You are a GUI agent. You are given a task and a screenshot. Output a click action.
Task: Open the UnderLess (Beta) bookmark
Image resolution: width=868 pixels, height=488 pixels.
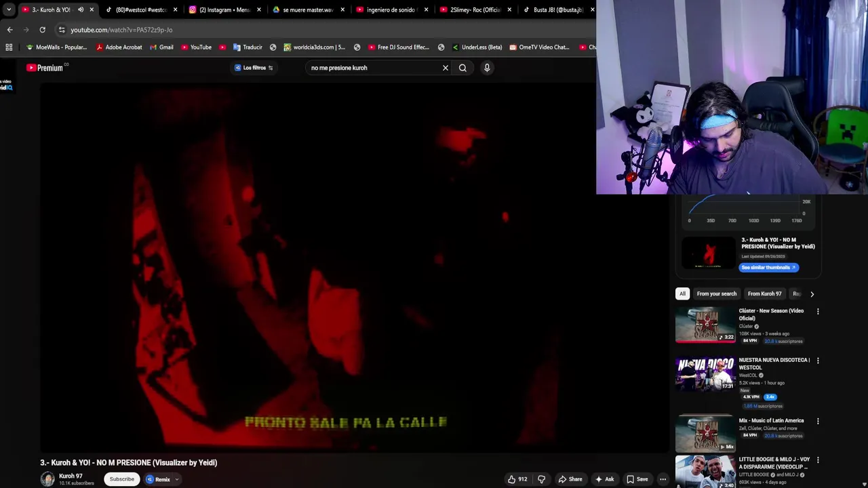pyautogui.click(x=477, y=47)
